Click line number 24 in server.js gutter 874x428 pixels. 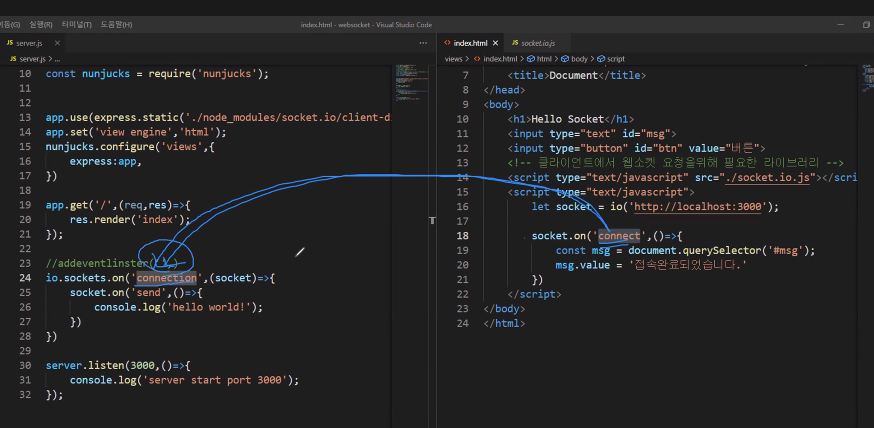click(x=25, y=278)
